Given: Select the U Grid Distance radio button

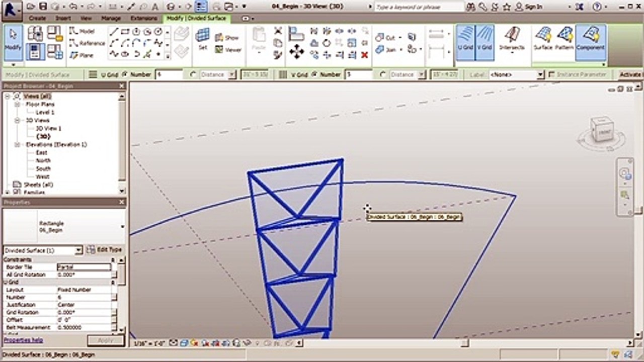Looking at the screenshot, I should point(193,74).
